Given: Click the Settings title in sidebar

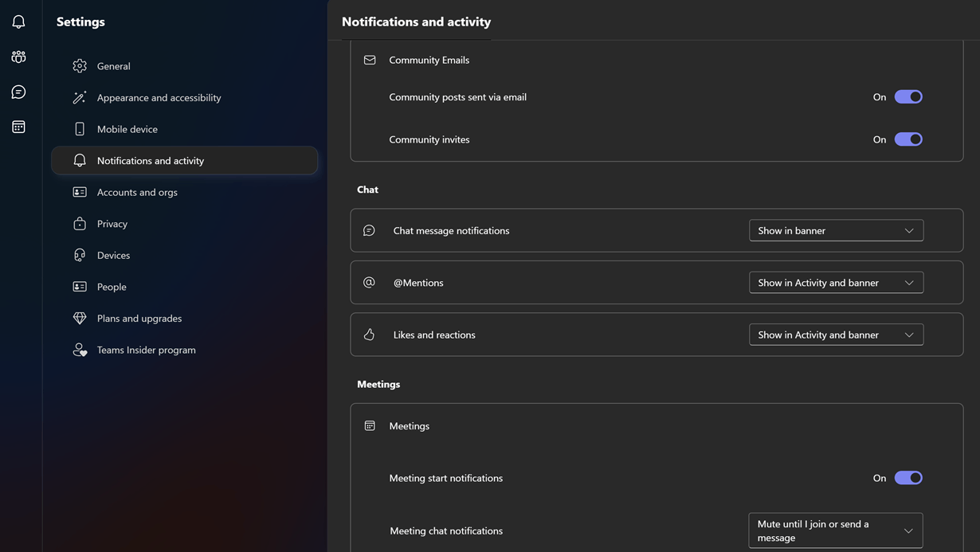Looking at the screenshot, I should point(80,22).
